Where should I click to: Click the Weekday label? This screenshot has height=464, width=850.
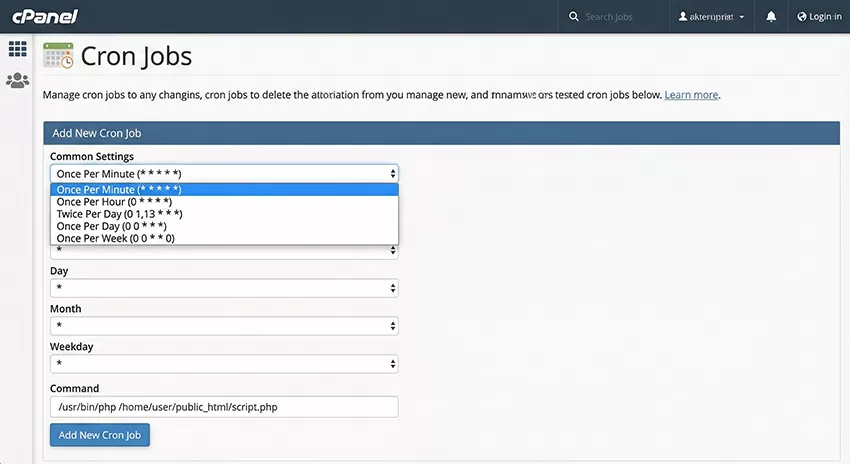[x=72, y=347]
